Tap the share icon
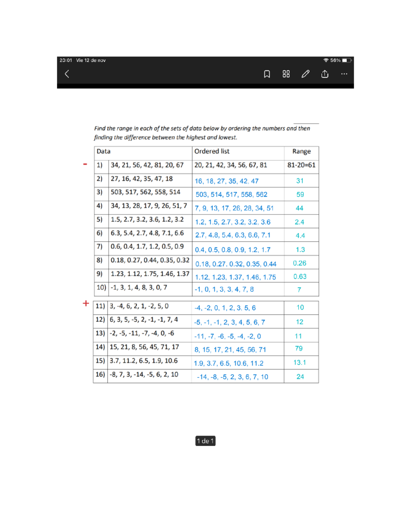This screenshot has width=411, height=532. click(324, 74)
